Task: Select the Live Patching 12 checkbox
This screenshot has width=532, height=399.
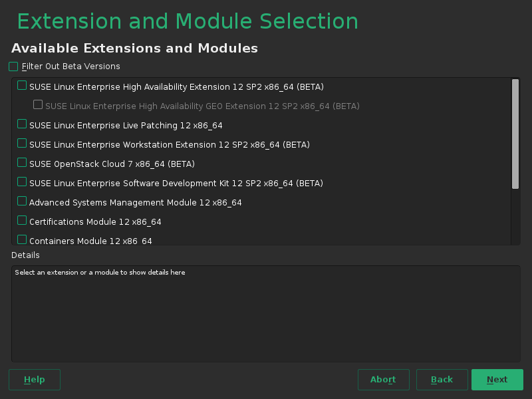Action: click(x=22, y=124)
